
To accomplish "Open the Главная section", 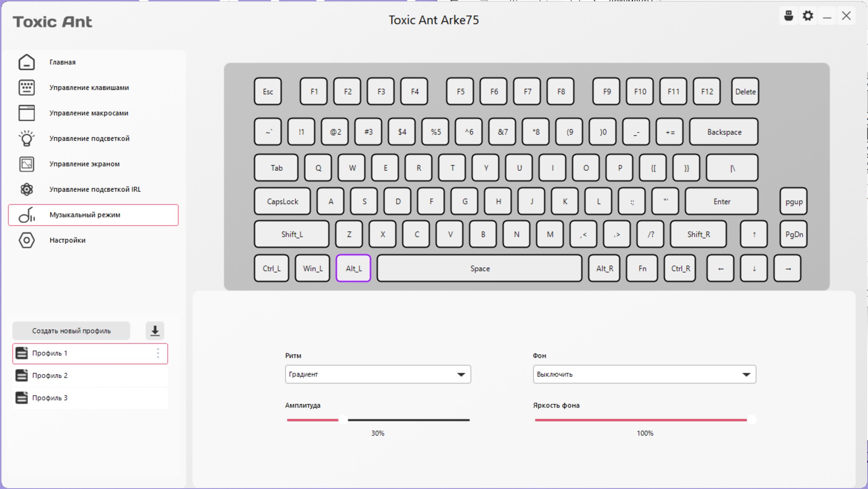I will [93, 62].
